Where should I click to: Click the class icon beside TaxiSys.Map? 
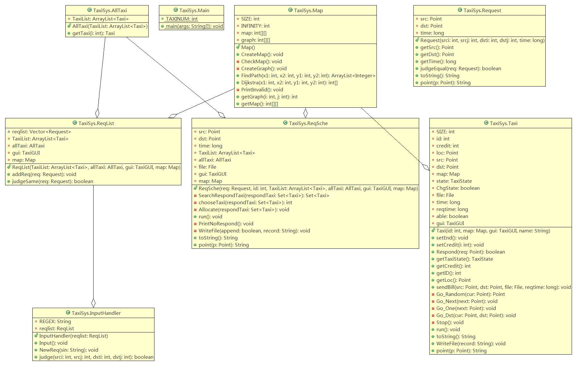point(290,10)
